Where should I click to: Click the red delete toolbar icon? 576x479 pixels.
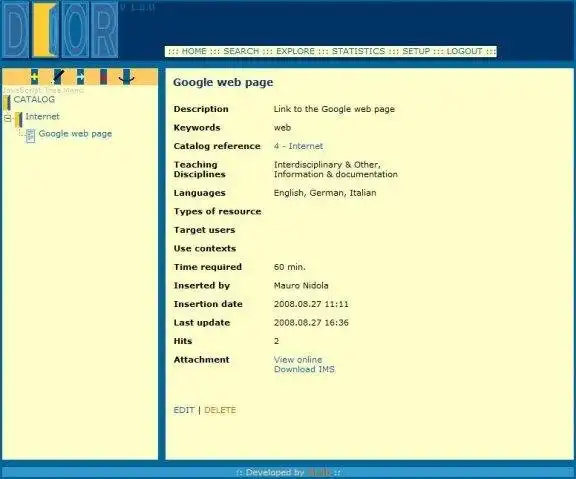coord(104,77)
